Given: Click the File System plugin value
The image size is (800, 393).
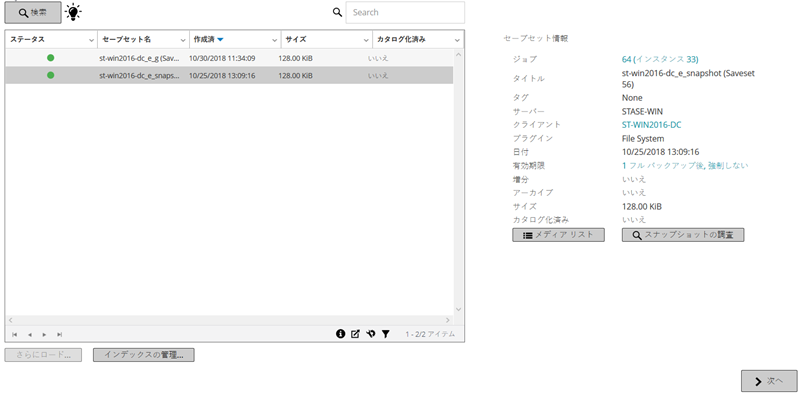Looking at the screenshot, I should 643,138.
